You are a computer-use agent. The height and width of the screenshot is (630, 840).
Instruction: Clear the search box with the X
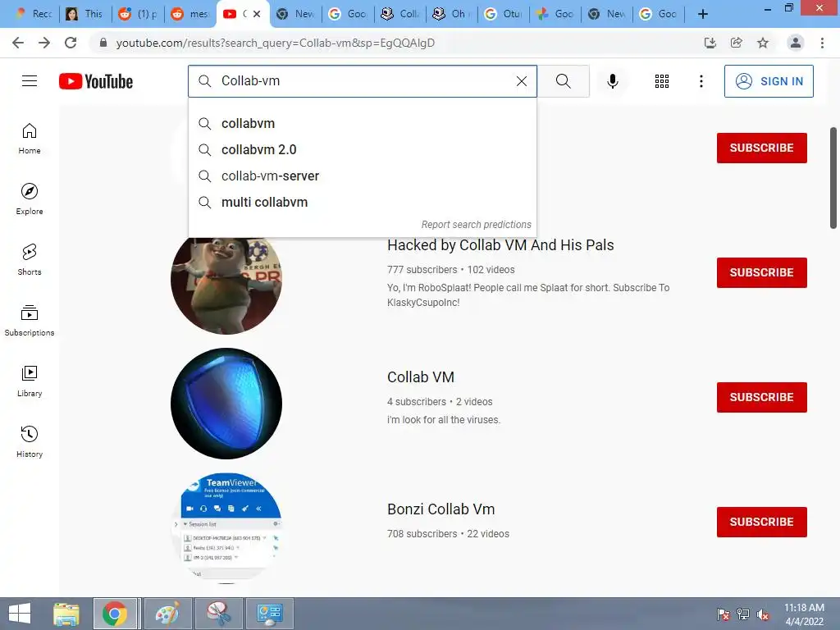pos(521,81)
